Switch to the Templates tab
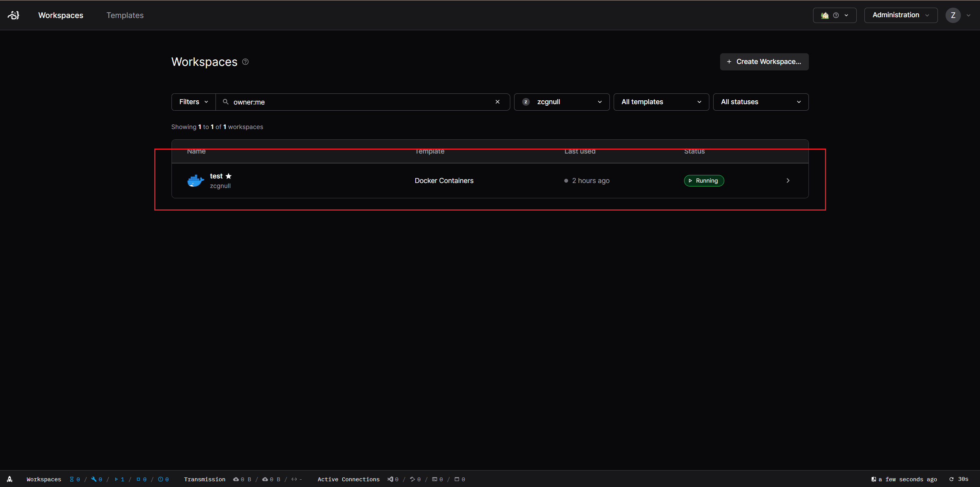 (x=125, y=15)
